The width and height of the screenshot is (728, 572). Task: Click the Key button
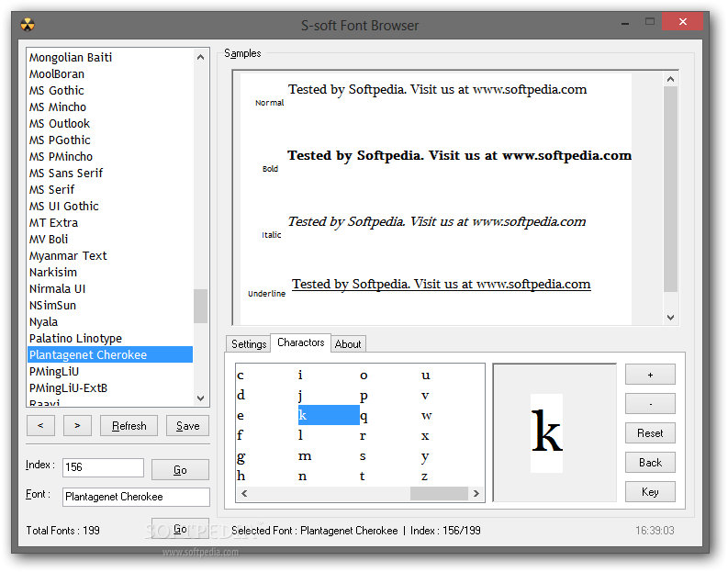tap(650, 492)
